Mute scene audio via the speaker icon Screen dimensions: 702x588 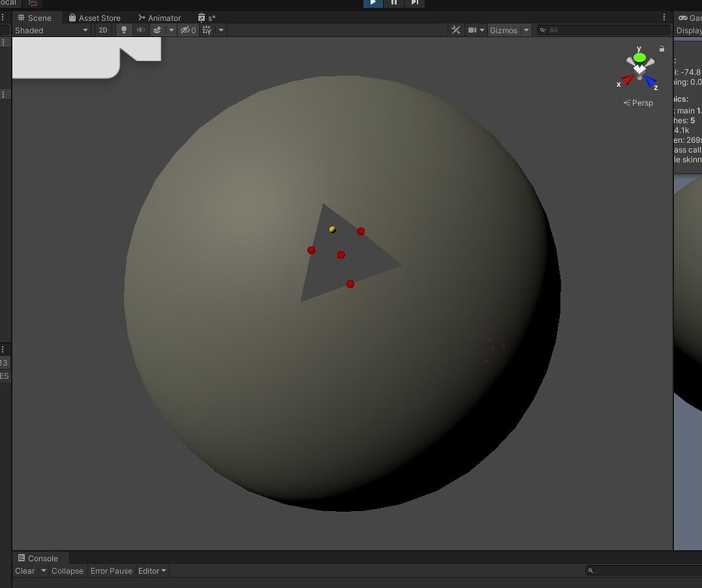[141, 29]
